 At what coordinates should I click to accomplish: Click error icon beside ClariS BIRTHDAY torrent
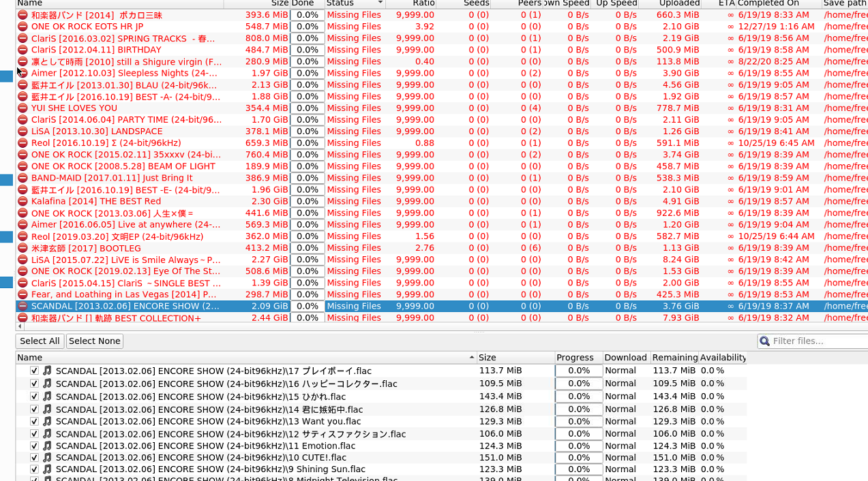(23, 50)
